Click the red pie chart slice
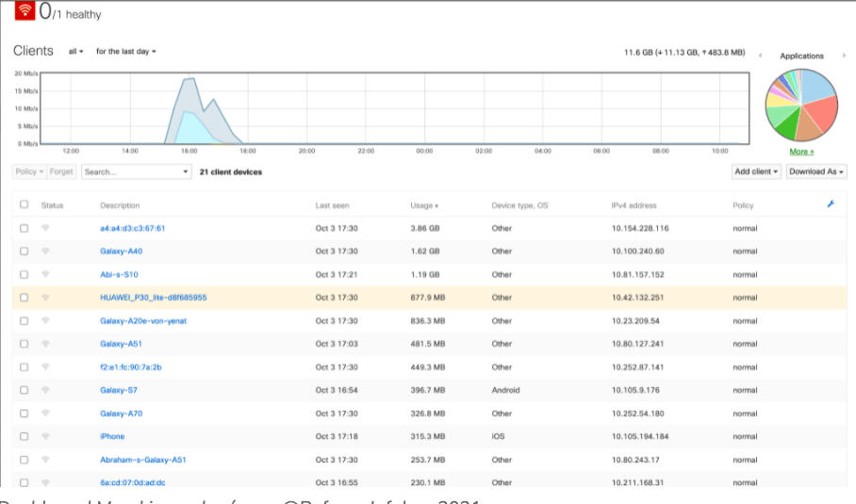The image size is (856, 504). pyautogui.click(x=821, y=113)
